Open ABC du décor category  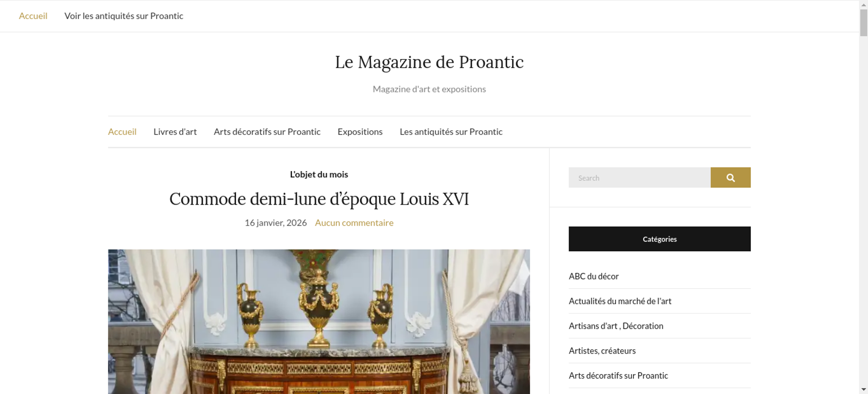click(594, 276)
